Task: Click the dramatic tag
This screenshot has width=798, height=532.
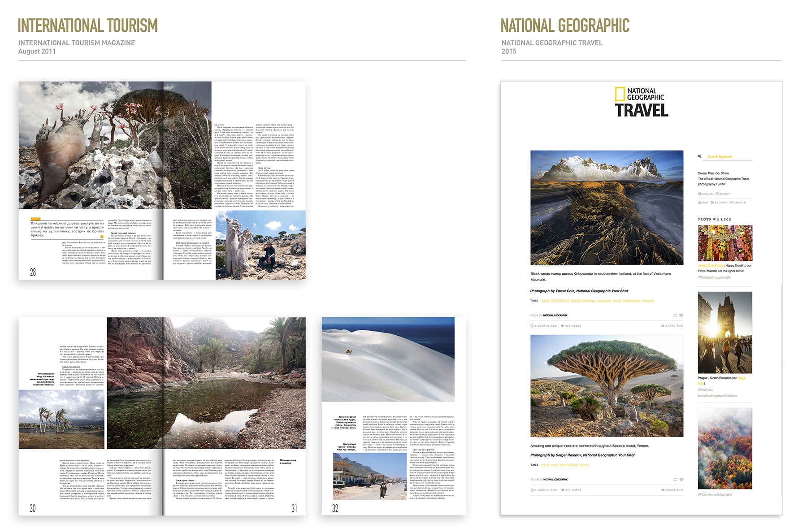Action: click(648, 301)
